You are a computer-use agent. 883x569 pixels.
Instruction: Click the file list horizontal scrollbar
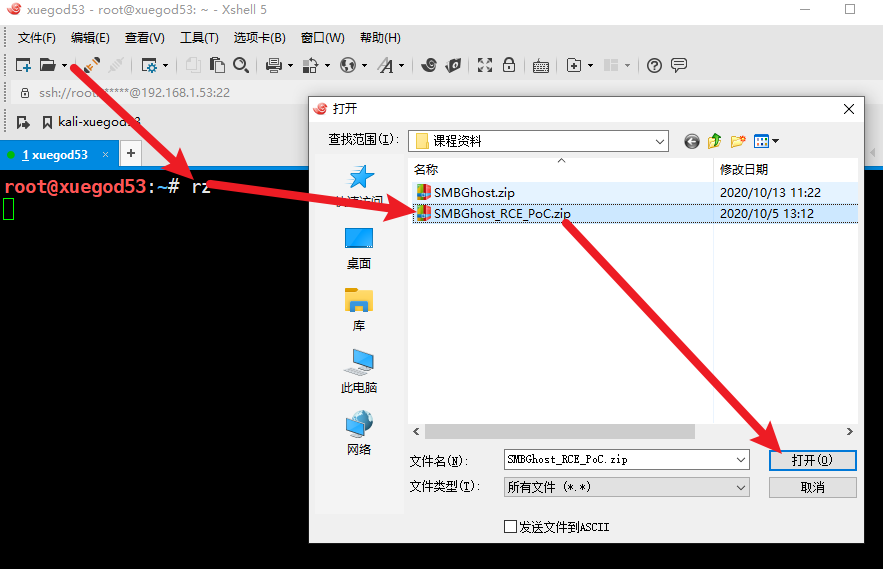tap(560, 432)
